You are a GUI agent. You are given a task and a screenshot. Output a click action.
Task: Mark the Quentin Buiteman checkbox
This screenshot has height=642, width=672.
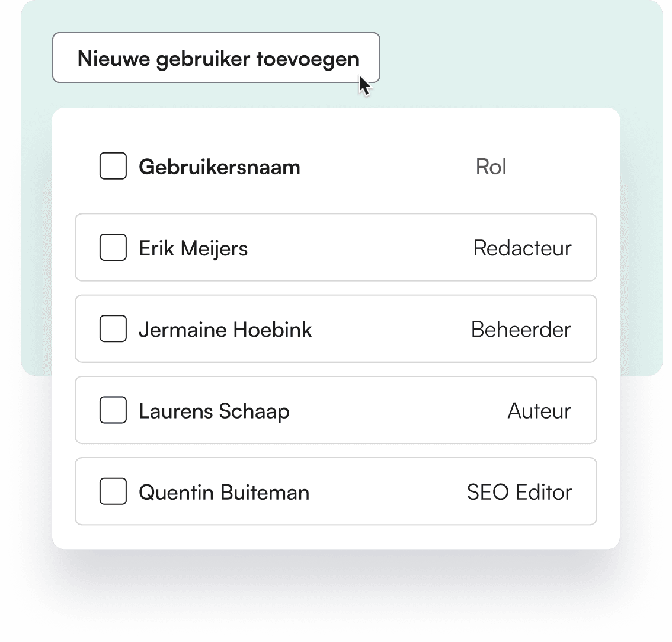113,491
